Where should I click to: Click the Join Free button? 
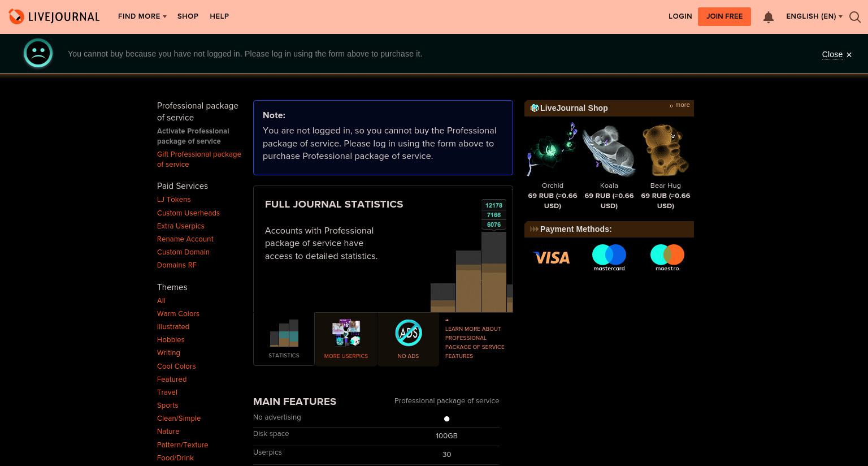(724, 16)
